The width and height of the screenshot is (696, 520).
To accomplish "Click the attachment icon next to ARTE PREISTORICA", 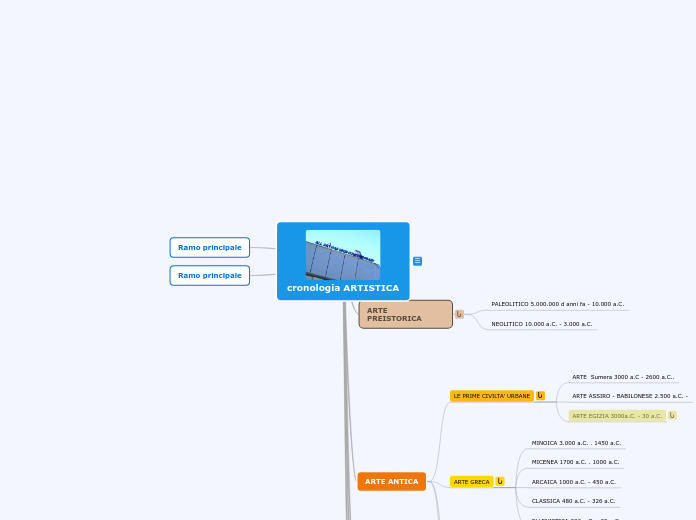I will click(459, 314).
